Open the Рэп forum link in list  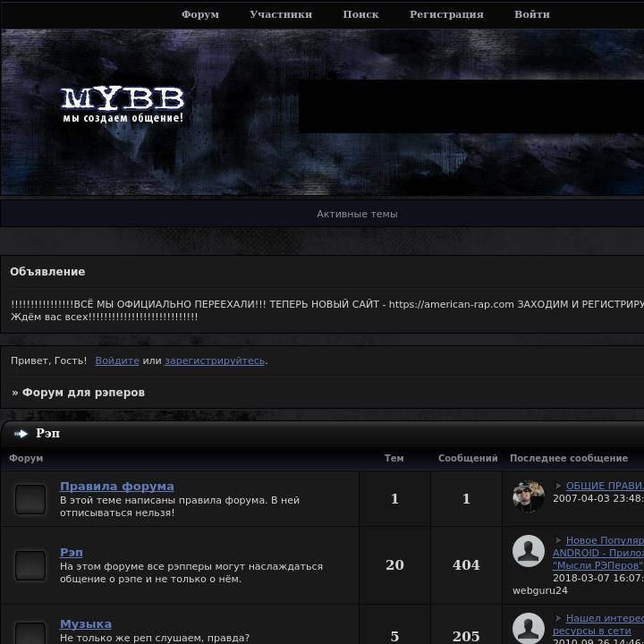tap(71, 553)
